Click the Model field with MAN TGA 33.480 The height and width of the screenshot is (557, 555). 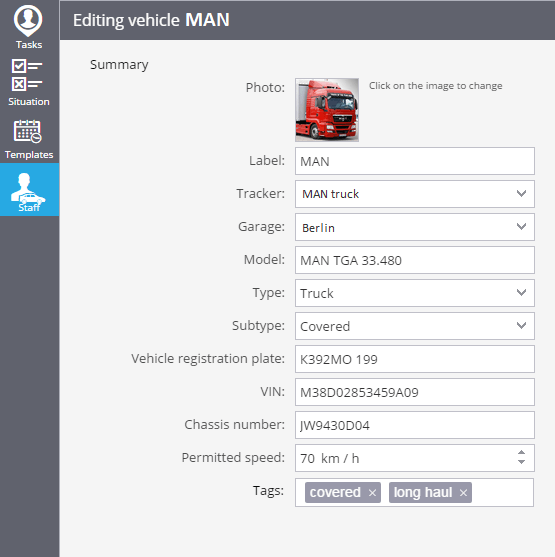coord(415,260)
